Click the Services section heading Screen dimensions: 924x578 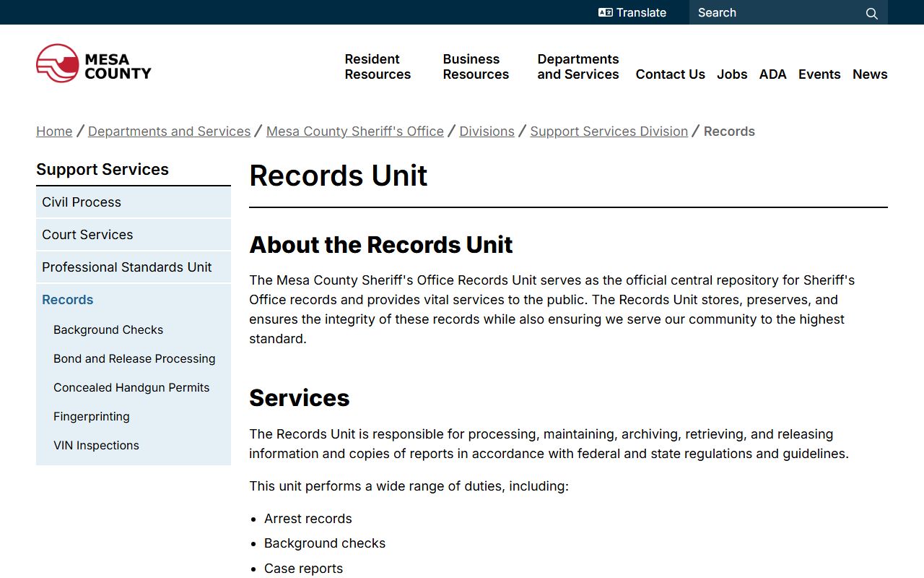click(x=300, y=398)
